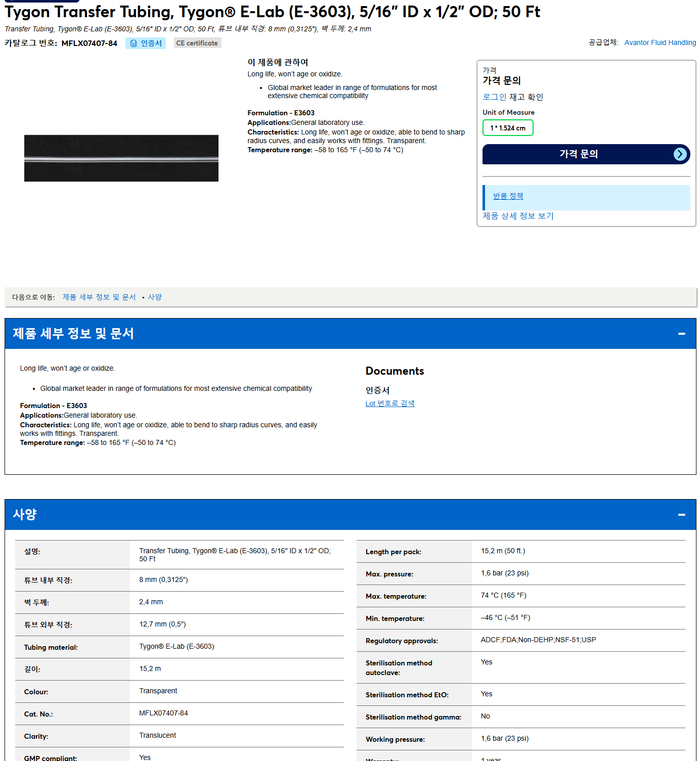Collapse the 제품 세부 정보 및 문서 panel

[x=681, y=334]
